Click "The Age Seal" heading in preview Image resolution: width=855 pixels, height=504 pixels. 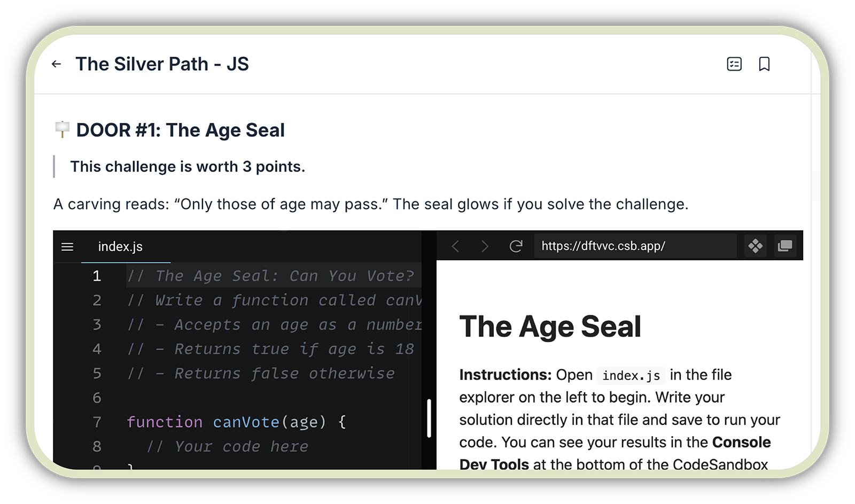pyautogui.click(x=550, y=327)
